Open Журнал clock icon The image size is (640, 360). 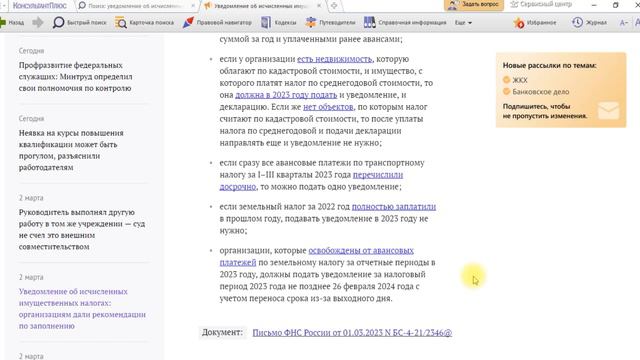tap(577, 22)
